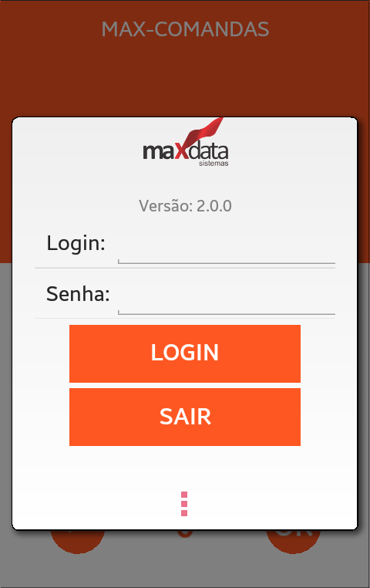Open the pink three-dot overflow menu
The height and width of the screenshot is (588, 370).
tap(184, 504)
